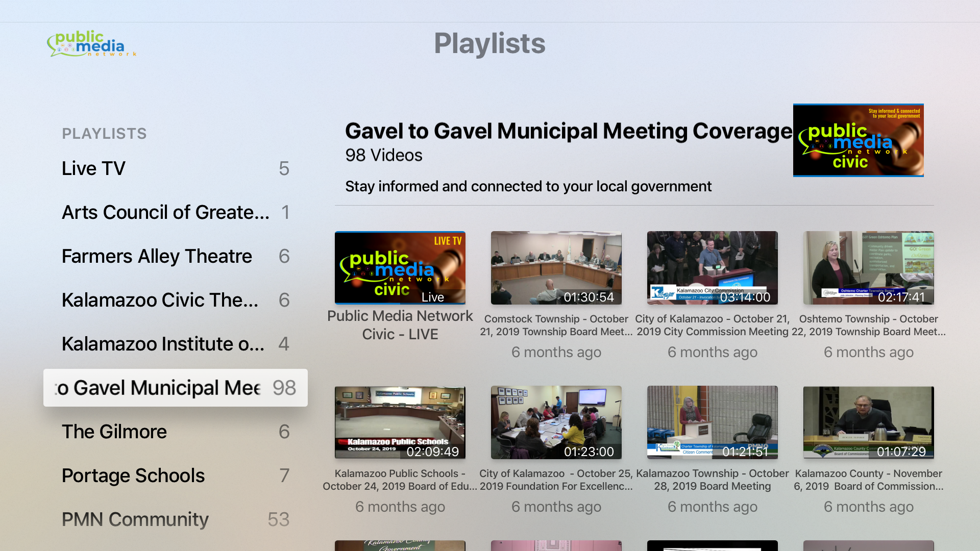Click Comstock Township video title text
The width and height of the screenshot is (980, 551).
tap(556, 325)
